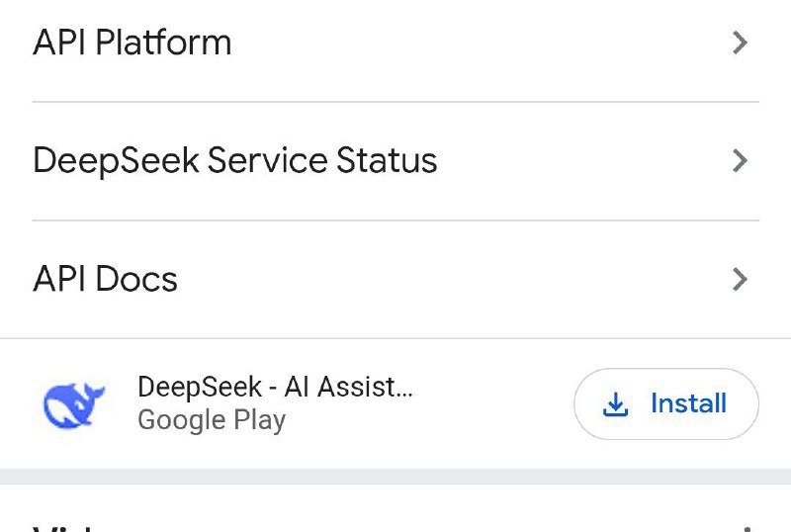Tap the chevron arrow beside API Platform

coord(740,43)
